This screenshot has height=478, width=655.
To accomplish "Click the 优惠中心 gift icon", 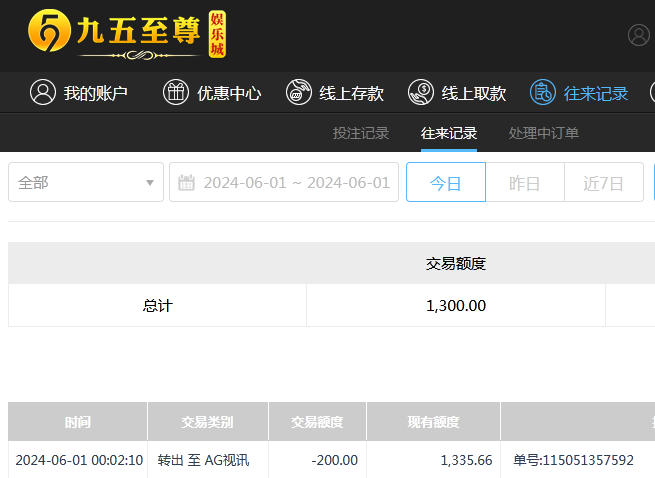I will point(176,92).
